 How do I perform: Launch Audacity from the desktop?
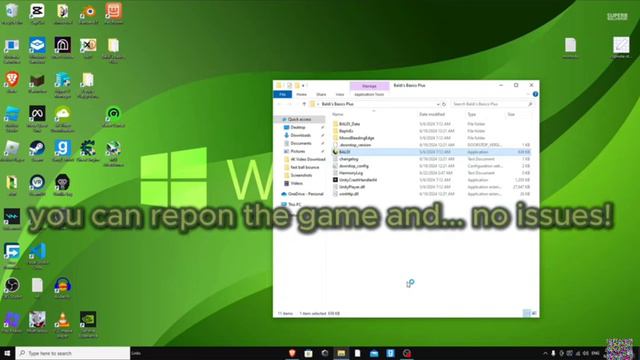pyautogui.click(x=62, y=288)
